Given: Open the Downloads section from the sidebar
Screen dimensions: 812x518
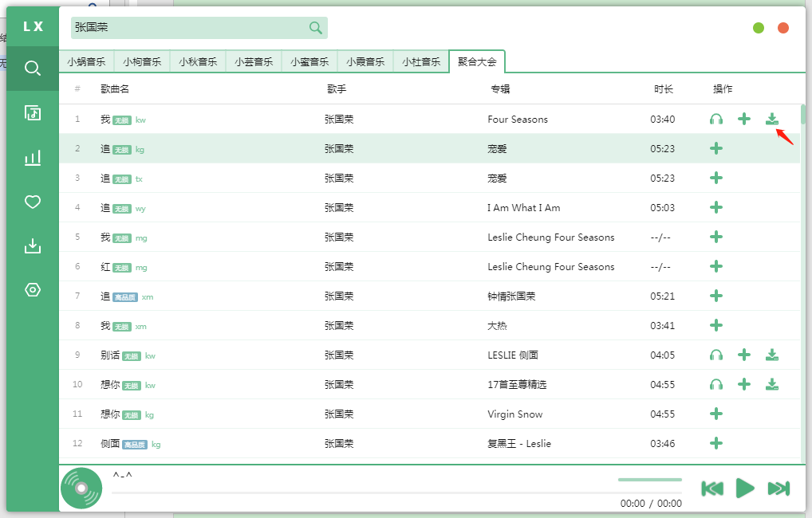Looking at the screenshot, I should (x=32, y=245).
